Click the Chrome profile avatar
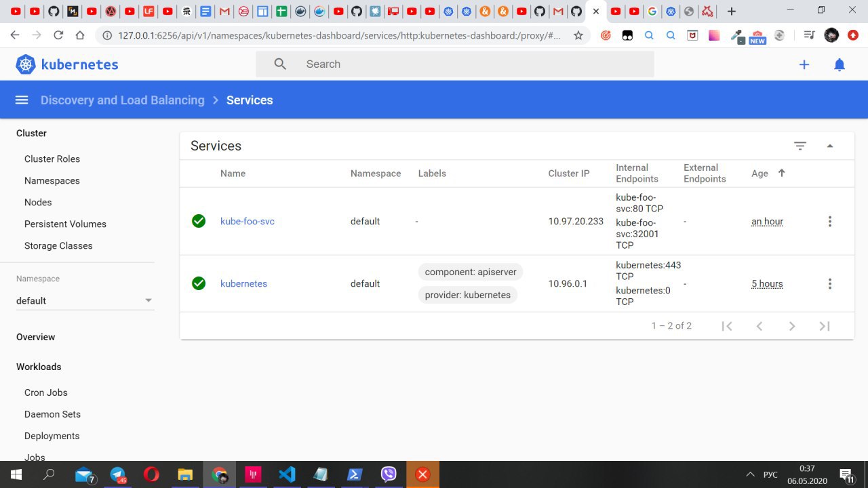Viewport: 868px width, 488px height. (x=831, y=35)
